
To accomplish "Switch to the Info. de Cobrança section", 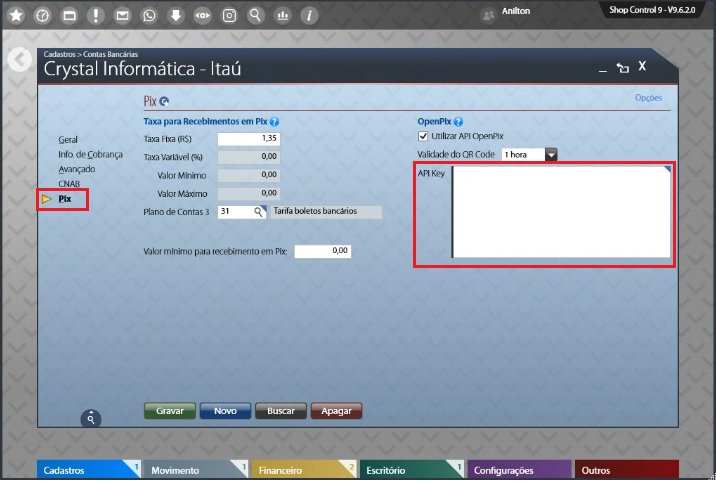I will coord(90,154).
